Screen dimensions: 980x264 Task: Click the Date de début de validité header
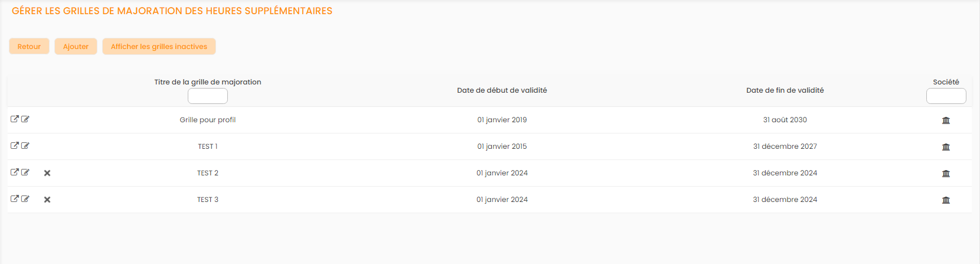[x=502, y=90]
